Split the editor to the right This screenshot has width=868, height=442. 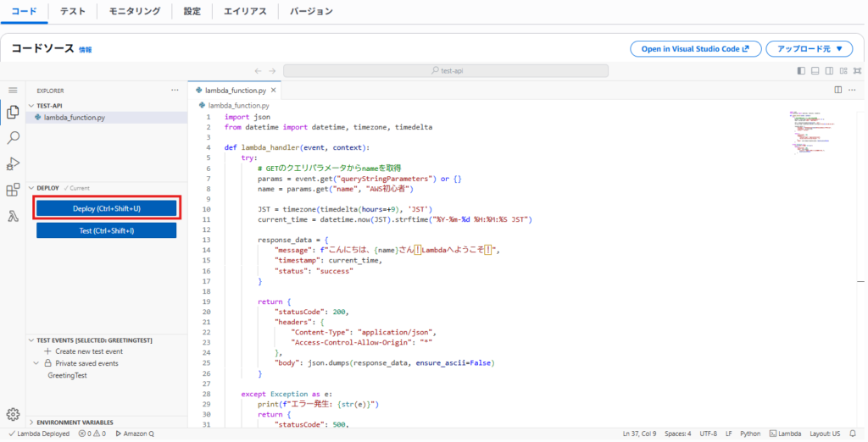click(x=838, y=90)
